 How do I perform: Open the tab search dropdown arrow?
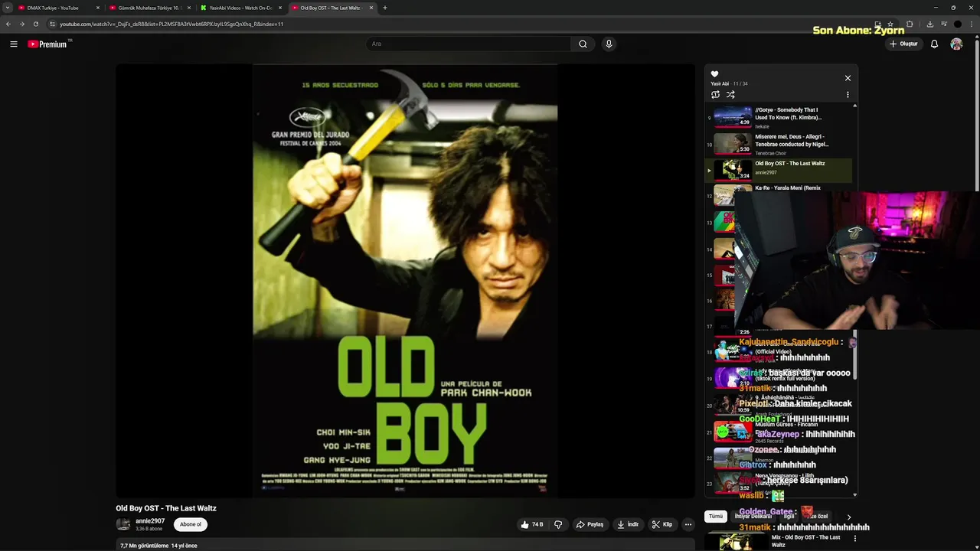click(x=7, y=8)
